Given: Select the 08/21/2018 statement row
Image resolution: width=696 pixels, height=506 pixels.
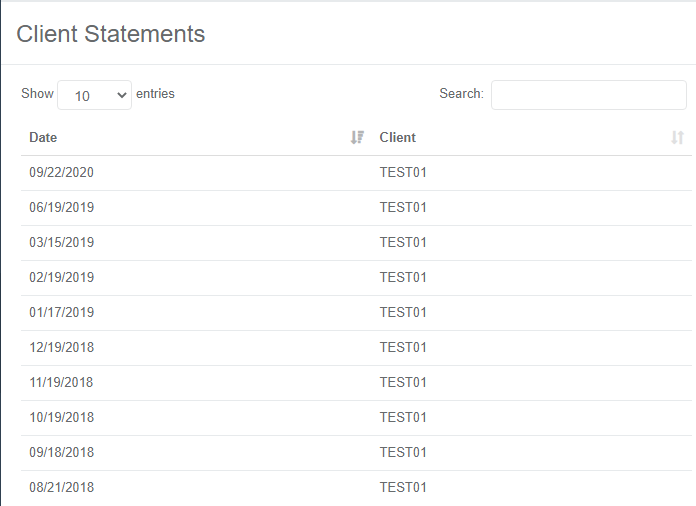Looking at the screenshot, I should (x=61, y=488).
